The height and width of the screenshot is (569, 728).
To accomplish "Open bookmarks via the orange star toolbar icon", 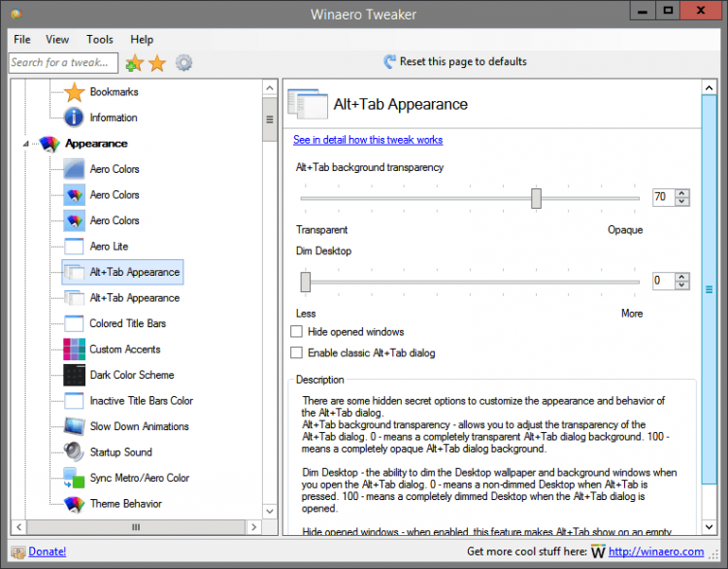I will [x=157, y=63].
